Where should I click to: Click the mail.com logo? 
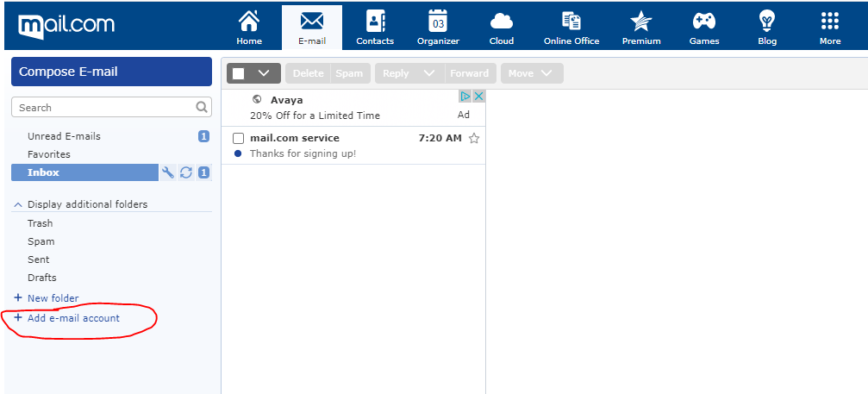(66, 26)
